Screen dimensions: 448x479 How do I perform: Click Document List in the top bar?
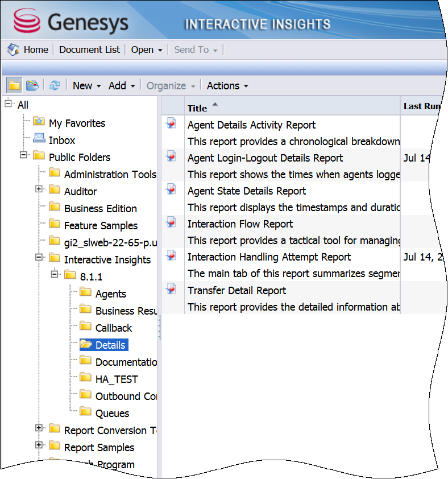89,49
